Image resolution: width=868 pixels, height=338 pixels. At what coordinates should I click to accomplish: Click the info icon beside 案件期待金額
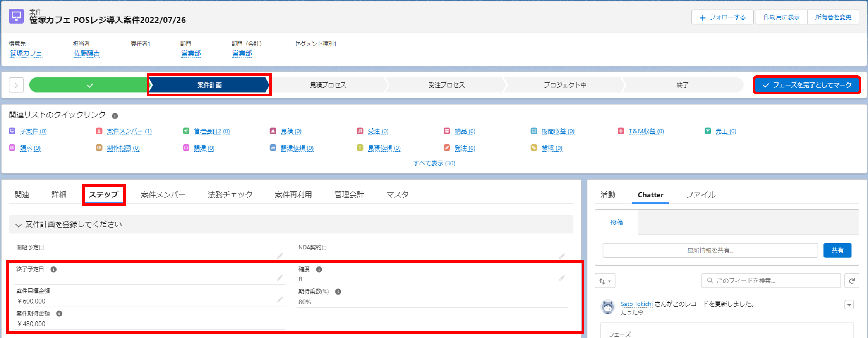pyautogui.click(x=59, y=313)
